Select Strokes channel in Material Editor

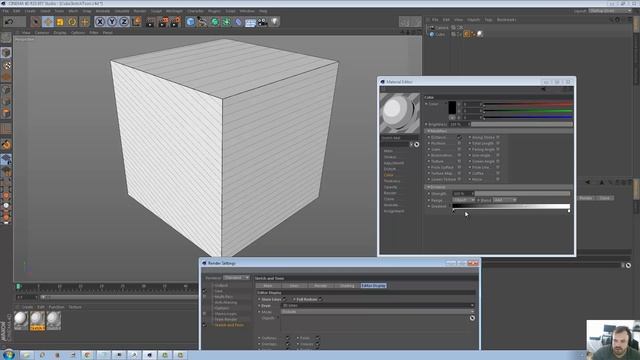390,157
